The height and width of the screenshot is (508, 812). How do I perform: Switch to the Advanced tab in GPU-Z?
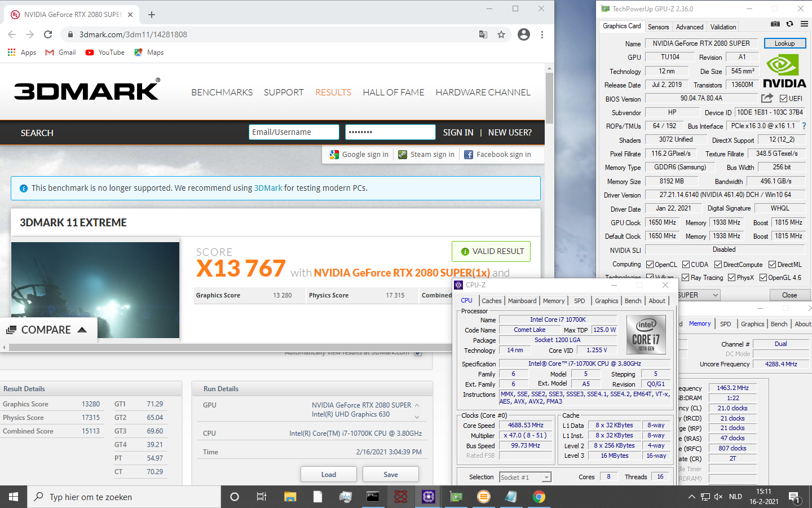[690, 27]
